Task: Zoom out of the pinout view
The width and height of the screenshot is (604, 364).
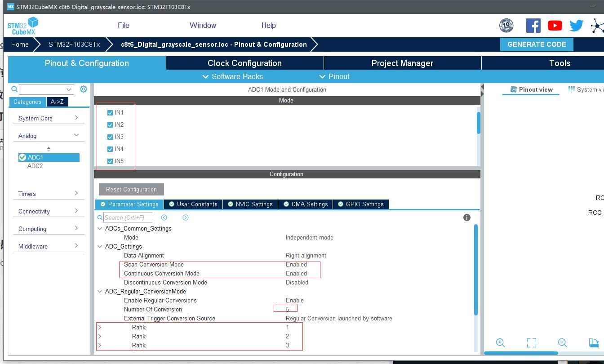Action: [562, 342]
